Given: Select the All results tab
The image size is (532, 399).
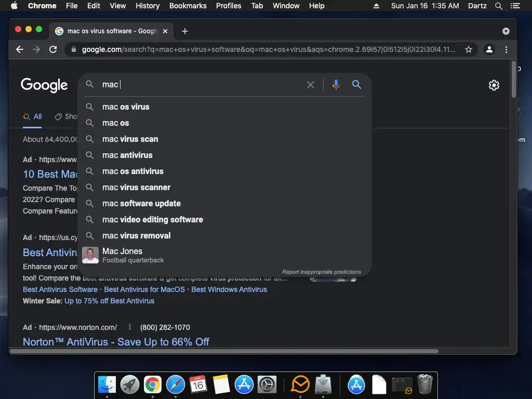Looking at the screenshot, I should [32, 117].
